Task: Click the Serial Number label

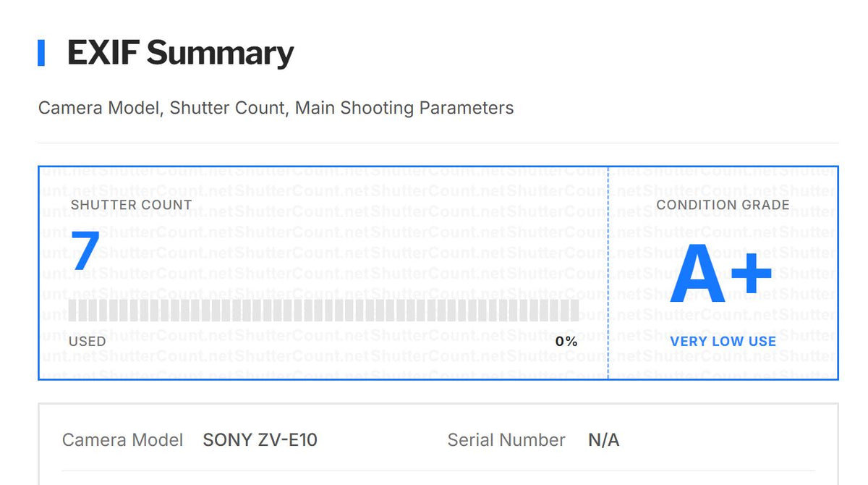Action: pyautogui.click(x=506, y=440)
